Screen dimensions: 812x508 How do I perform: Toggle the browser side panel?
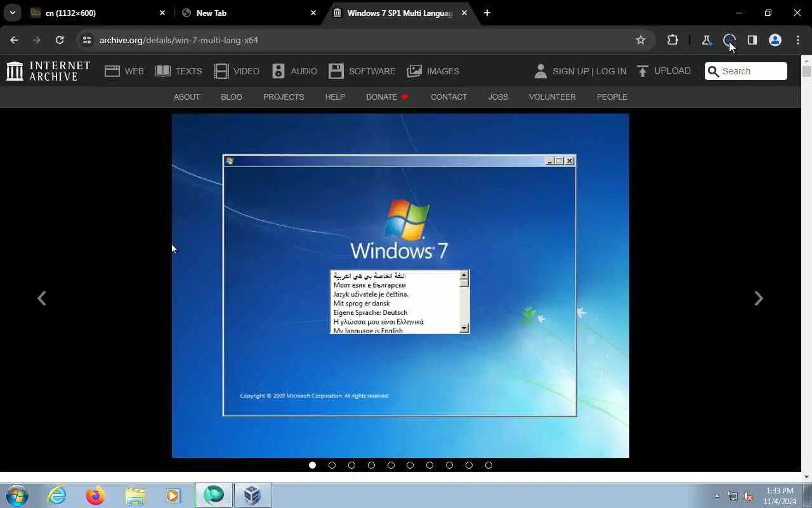pos(752,40)
